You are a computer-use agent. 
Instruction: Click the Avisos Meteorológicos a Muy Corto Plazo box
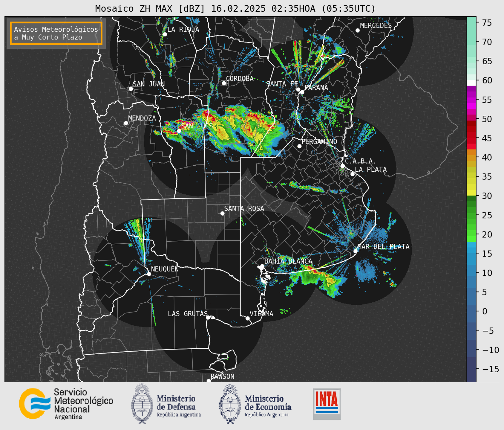tap(56, 33)
